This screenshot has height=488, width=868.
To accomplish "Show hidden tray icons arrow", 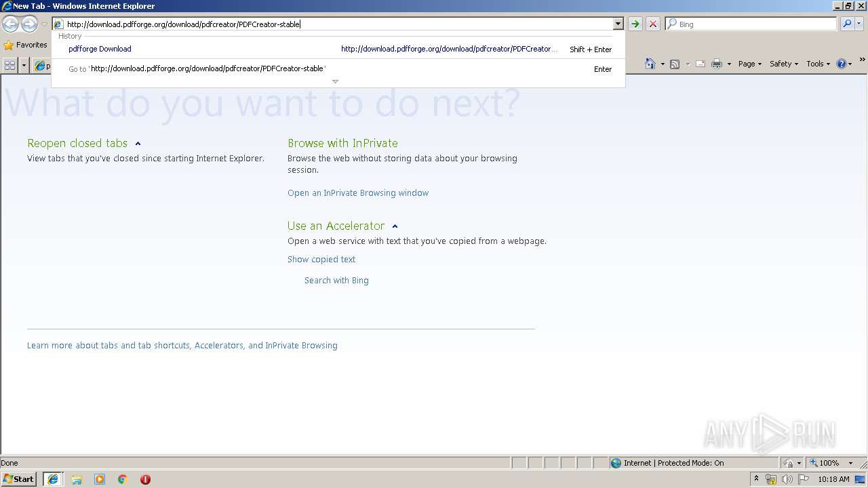I will (756, 479).
